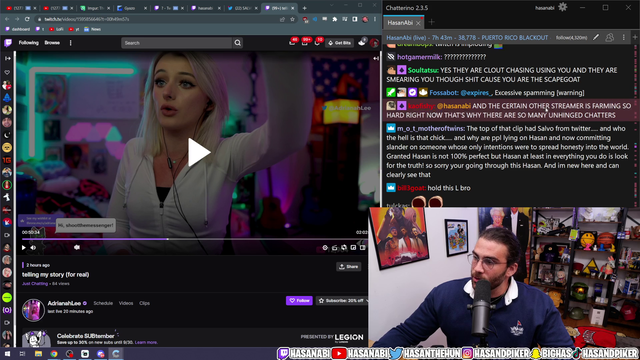Click the Twitch logo home icon
Viewport: 640px width, 360px height.
(8, 42)
